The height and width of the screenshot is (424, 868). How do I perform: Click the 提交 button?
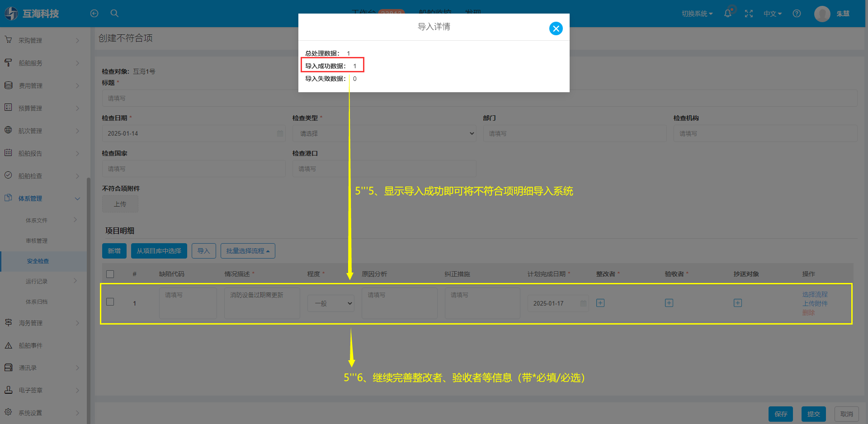click(x=814, y=414)
